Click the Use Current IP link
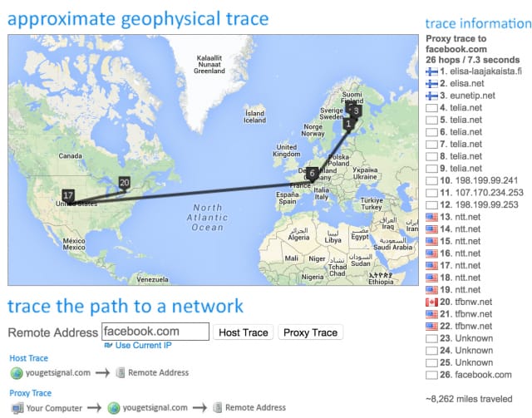Image resolution: width=532 pixels, height=418 pixels. pos(143,345)
